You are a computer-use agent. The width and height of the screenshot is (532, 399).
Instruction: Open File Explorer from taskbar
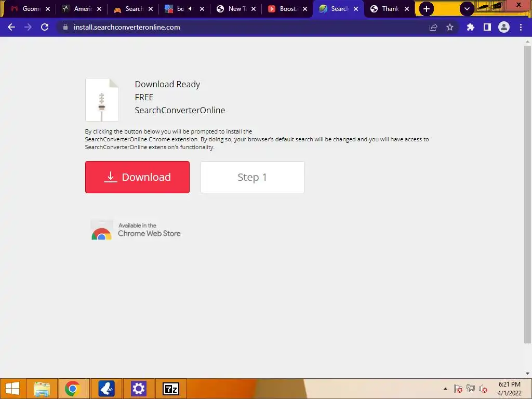[x=42, y=389]
